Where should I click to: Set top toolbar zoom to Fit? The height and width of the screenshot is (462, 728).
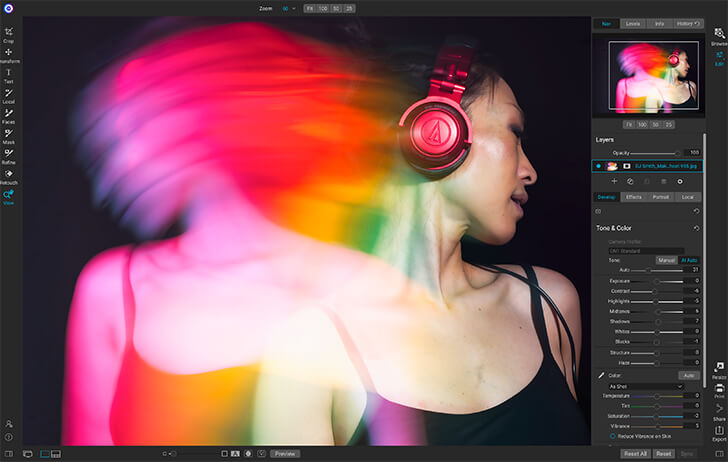tap(310, 8)
